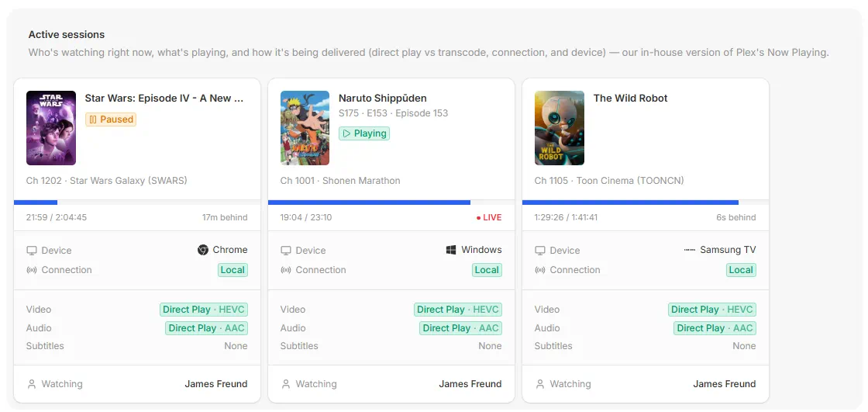The height and width of the screenshot is (412, 868).
Task: Click Direct Play · HEVC badge in Naruto card
Action: (x=458, y=310)
